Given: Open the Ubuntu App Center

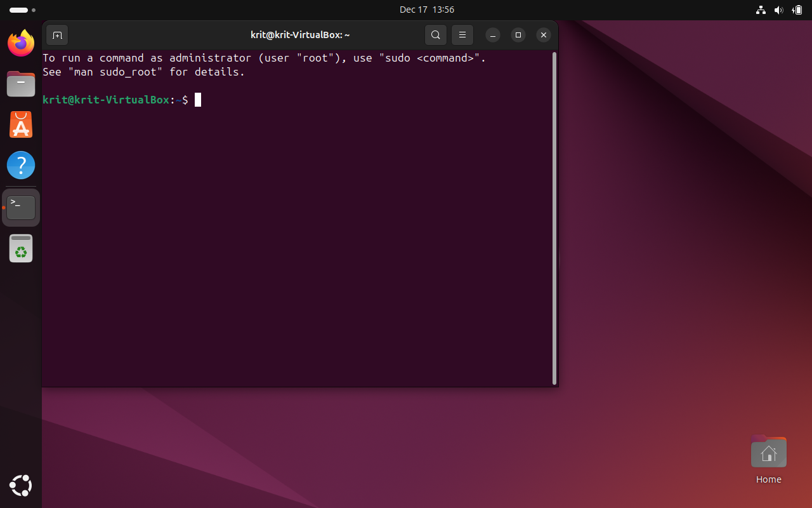Looking at the screenshot, I should tap(20, 124).
